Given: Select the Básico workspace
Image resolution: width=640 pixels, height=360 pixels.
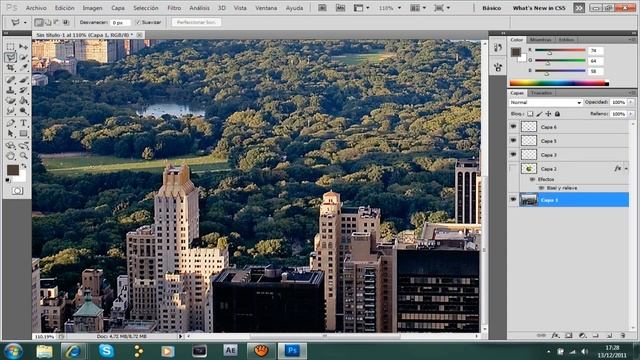Looking at the screenshot, I should point(491,8).
